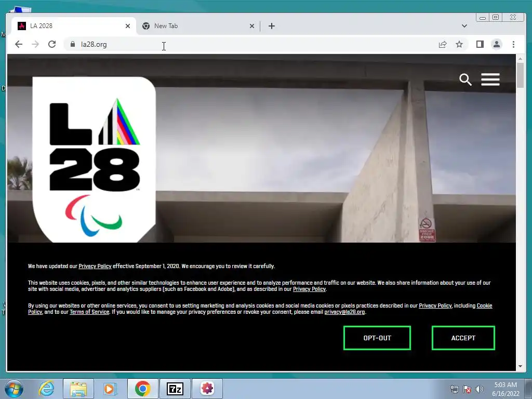Open Privacy Policy link after 'described in our' in second paragraph
Screen dimensions: 532x399
point(309,289)
